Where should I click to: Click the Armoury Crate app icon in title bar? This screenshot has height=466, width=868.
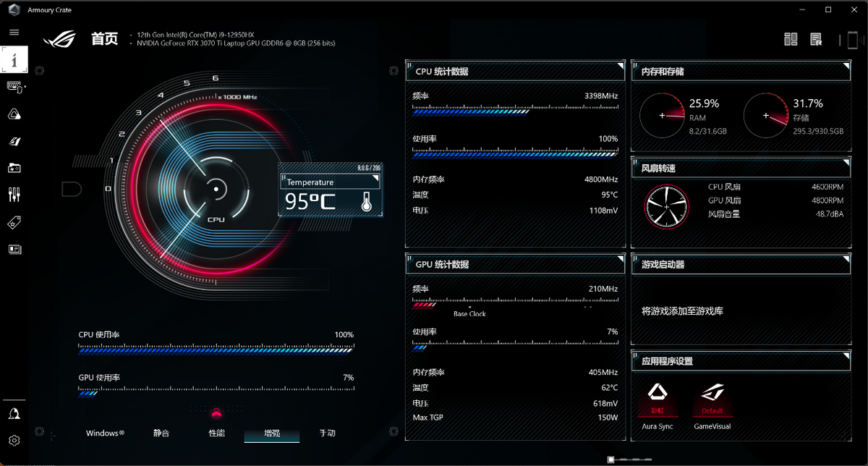(x=14, y=9)
